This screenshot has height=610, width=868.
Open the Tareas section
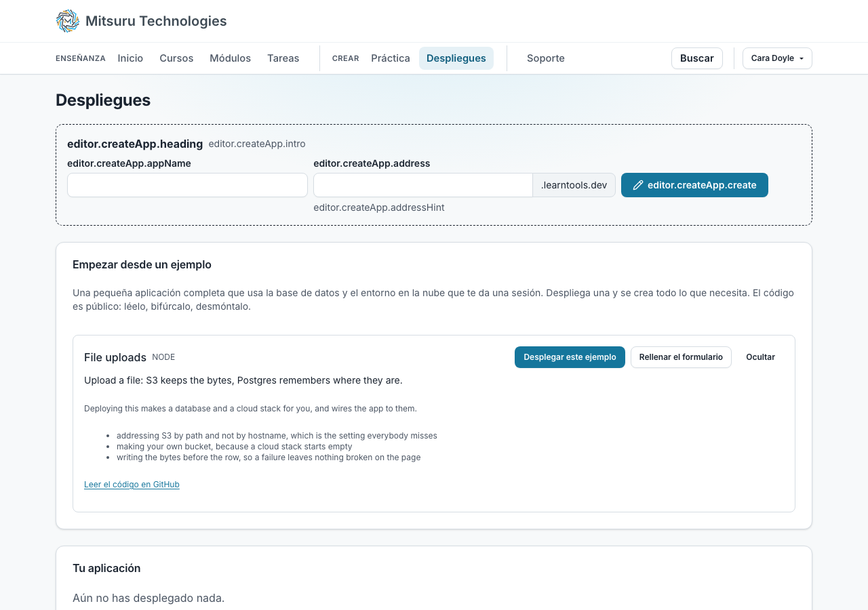pyautogui.click(x=283, y=58)
